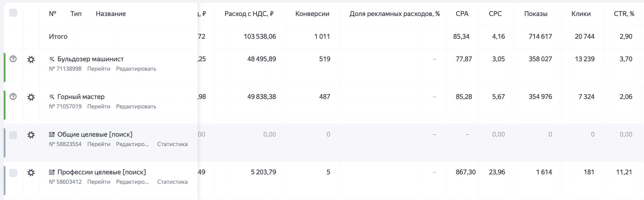
Task: Open the Общие целевые [поиск] campaign name
Action: pos(95,135)
